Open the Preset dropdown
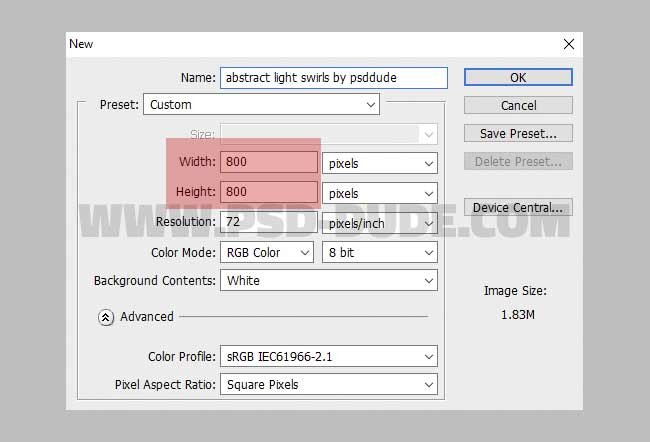650x442 pixels. (x=262, y=104)
